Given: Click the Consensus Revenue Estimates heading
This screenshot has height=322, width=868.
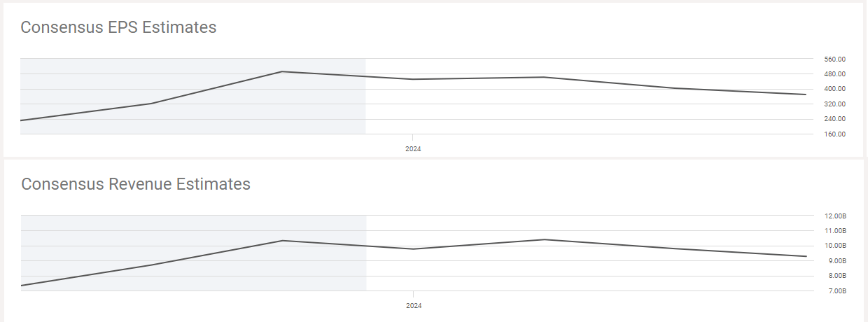Looking at the screenshot, I should [x=136, y=184].
